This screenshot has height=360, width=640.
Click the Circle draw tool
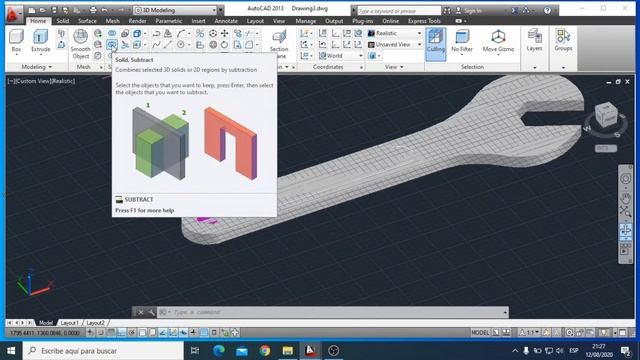point(181,44)
